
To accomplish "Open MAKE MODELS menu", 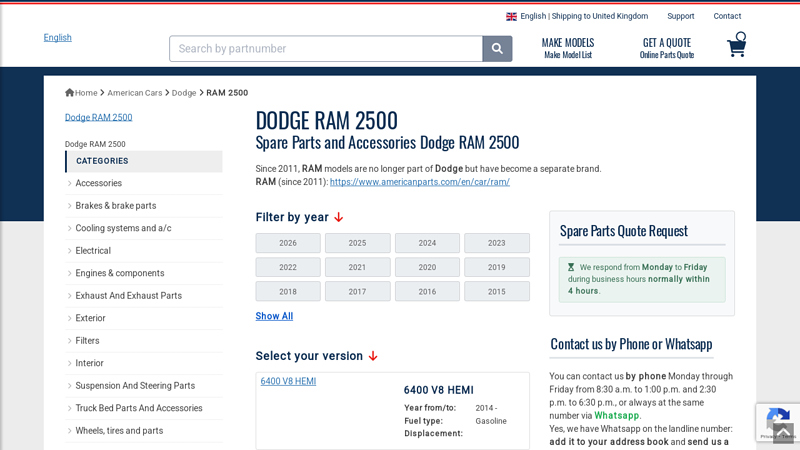I will [568, 48].
